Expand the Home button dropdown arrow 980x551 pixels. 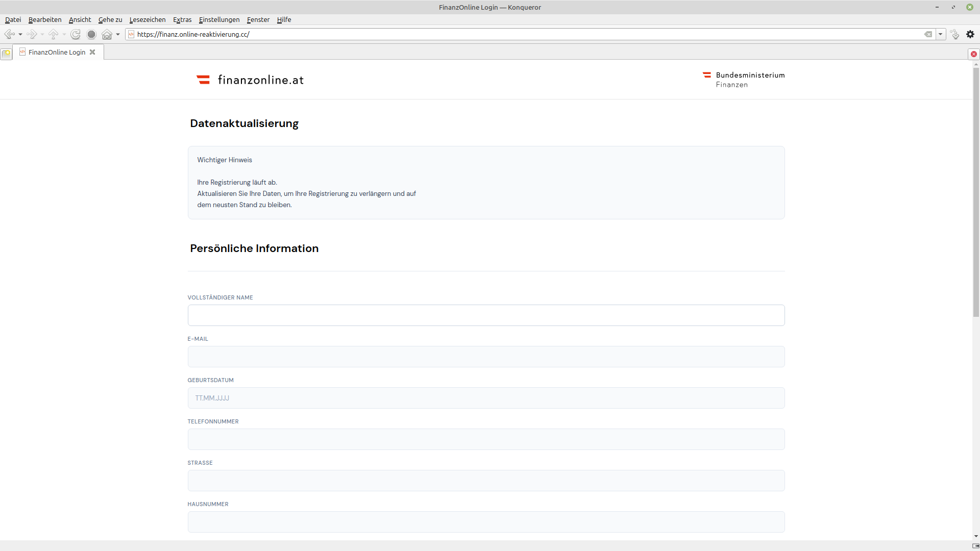(118, 34)
